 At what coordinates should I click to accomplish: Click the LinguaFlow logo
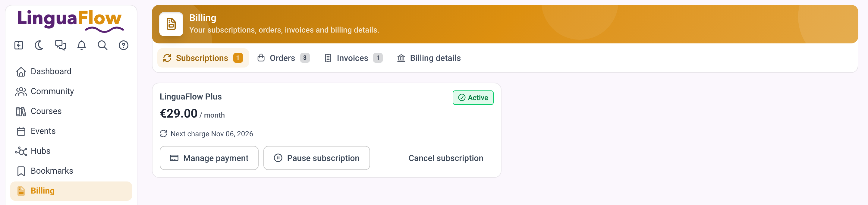pos(70,20)
